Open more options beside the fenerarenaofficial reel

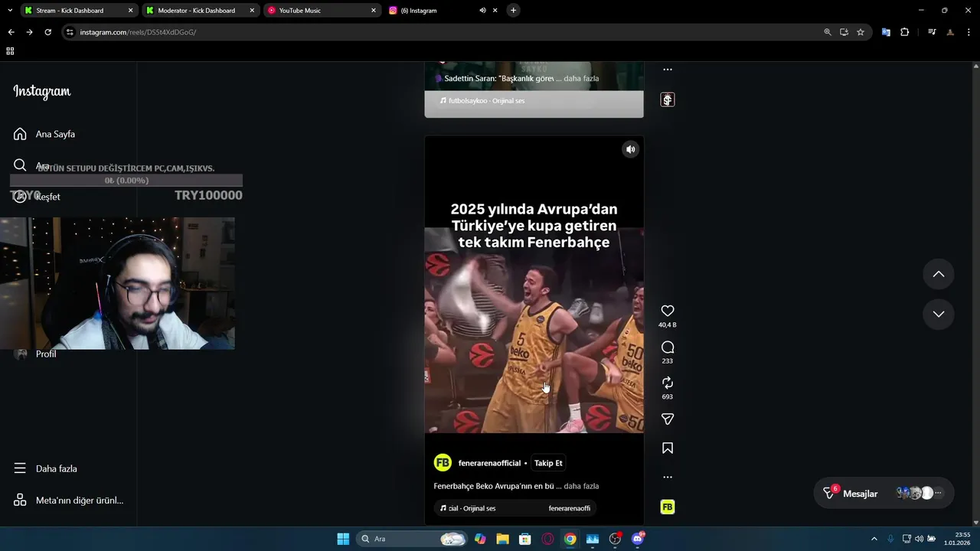[668, 477]
